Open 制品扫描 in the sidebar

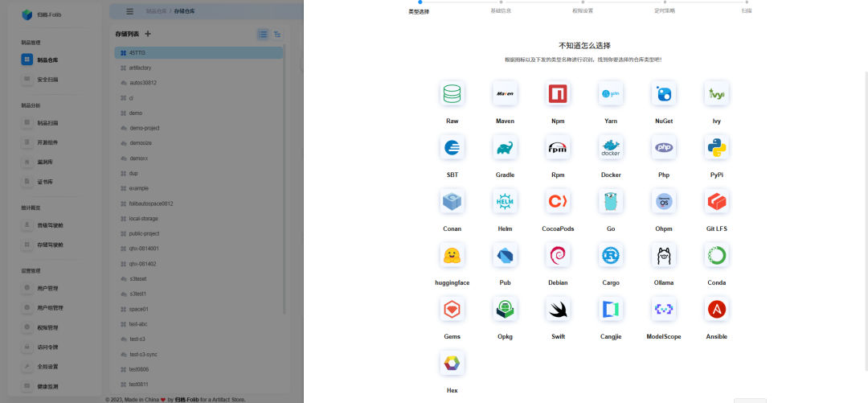(x=47, y=123)
